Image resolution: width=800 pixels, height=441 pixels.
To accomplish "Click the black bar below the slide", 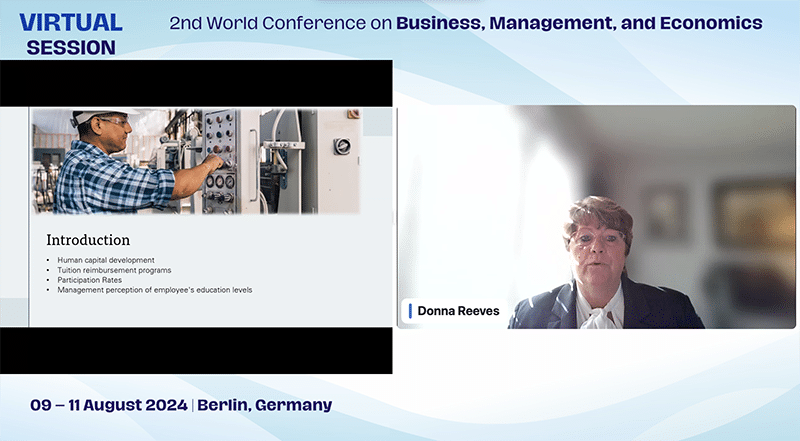I will click(196, 350).
